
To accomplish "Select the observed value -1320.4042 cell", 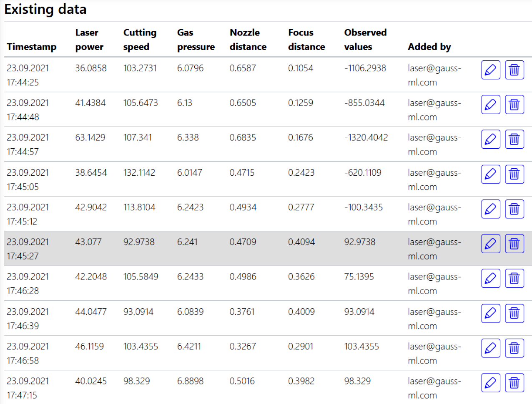I will (366, 137).
